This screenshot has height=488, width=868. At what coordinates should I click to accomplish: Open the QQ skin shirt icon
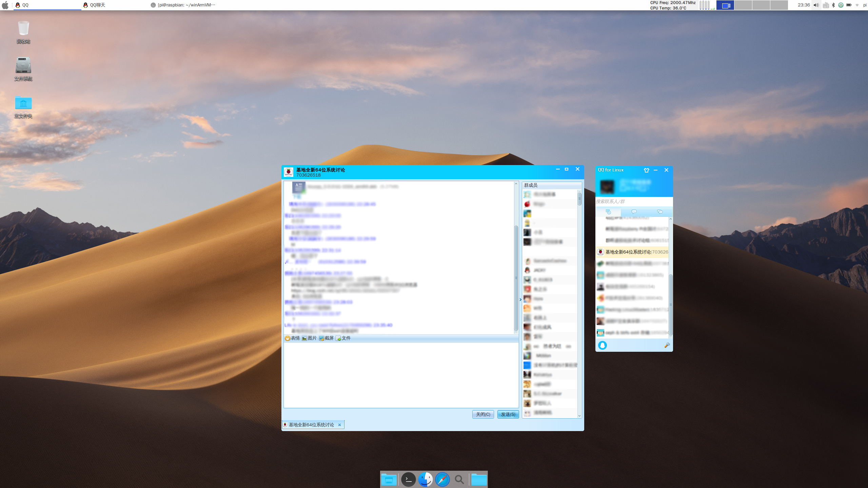pyautogui.click(x=646, y=170)
